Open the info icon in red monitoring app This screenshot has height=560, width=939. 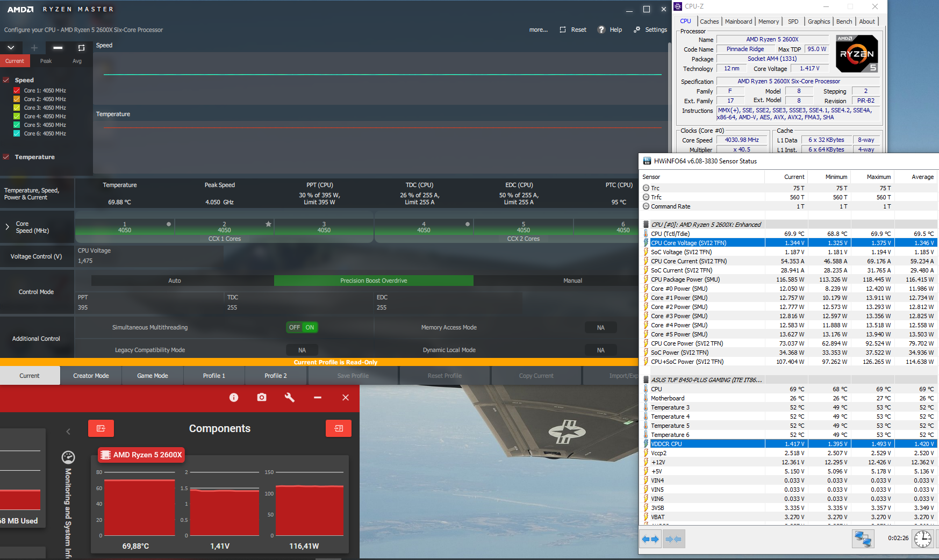coord(234,397)
